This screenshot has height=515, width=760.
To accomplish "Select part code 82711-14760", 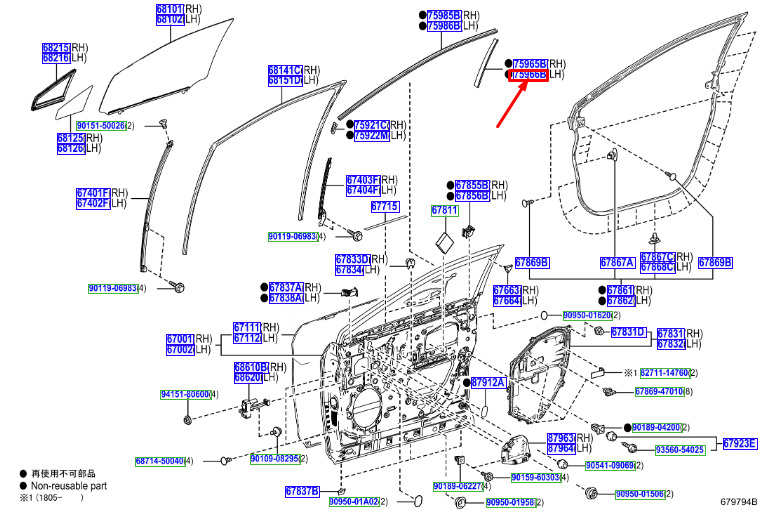I will click(665, 373).
